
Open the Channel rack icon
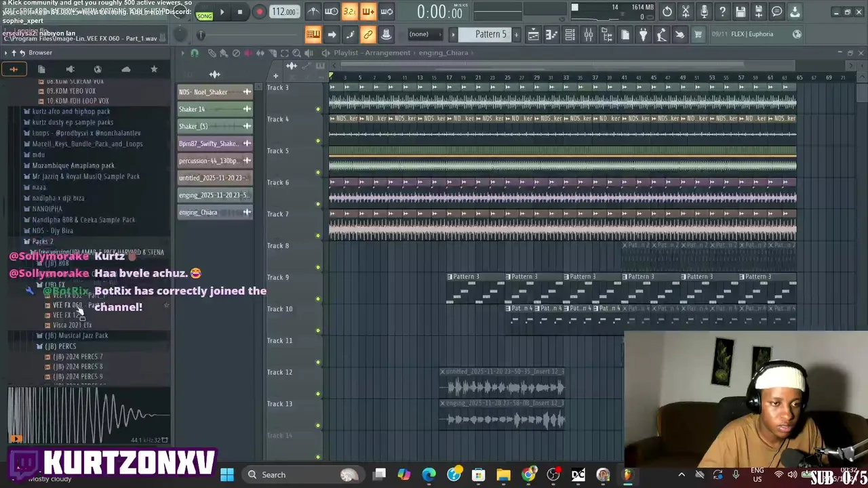coord(570,35)
